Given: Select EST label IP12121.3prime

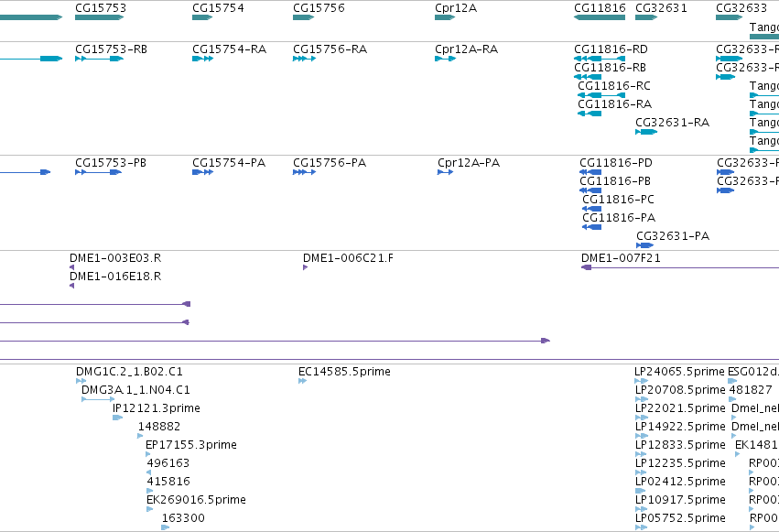Looking at the screenshot, I should (x=157, y=408).
